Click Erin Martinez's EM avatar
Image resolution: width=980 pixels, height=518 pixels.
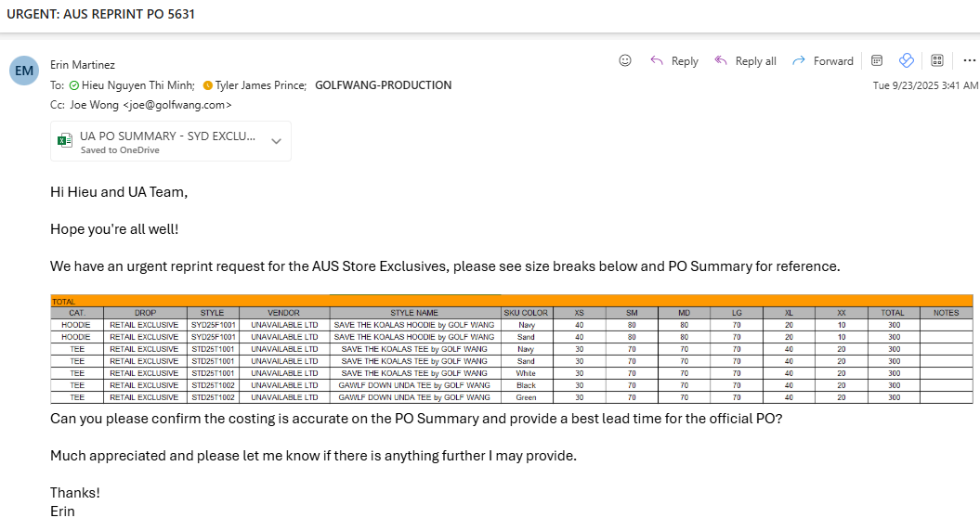tap(24, 71)
